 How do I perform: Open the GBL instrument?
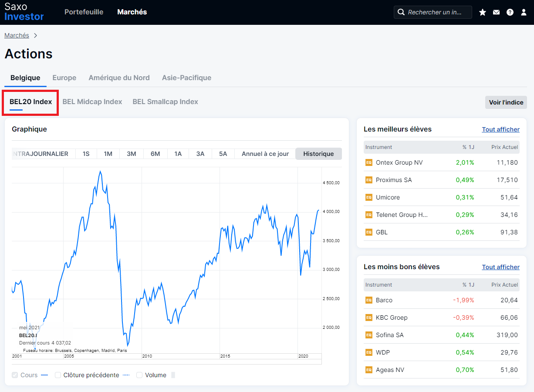tap(382, 232)
